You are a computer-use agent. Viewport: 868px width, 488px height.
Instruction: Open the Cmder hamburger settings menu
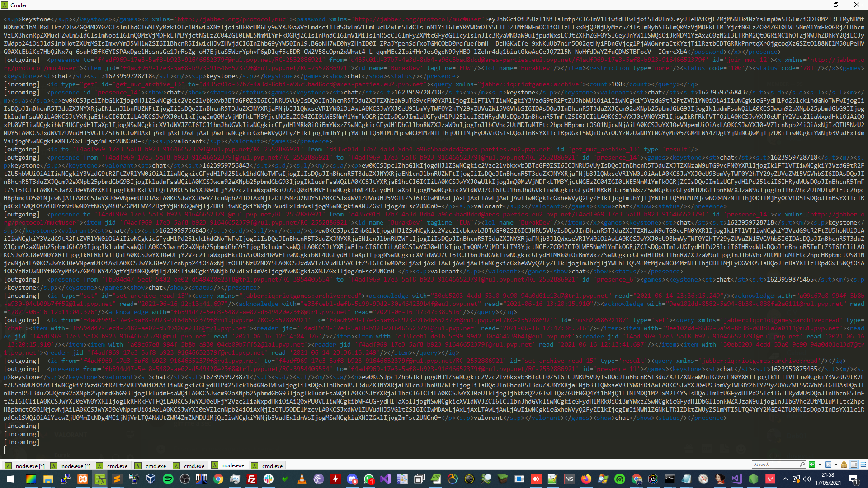863,465
